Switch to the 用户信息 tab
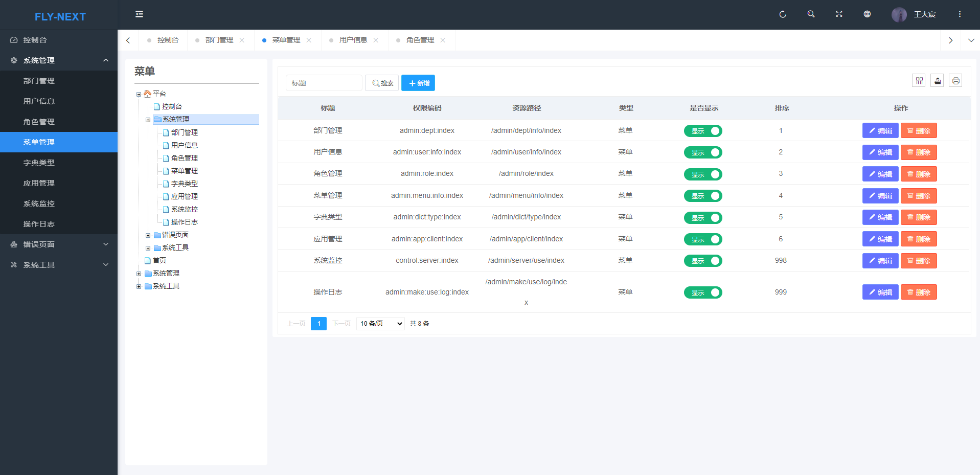The height and width of the screenshot is (475, 980). pos(353,40)
